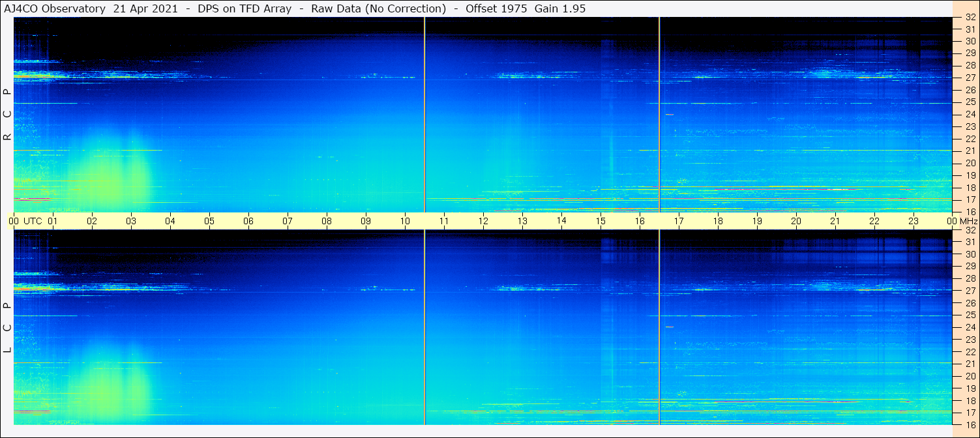The width and height of the screenshot is (980, 438).
Task: Select the 06 hour tick label
Action: tap(248, 221)
